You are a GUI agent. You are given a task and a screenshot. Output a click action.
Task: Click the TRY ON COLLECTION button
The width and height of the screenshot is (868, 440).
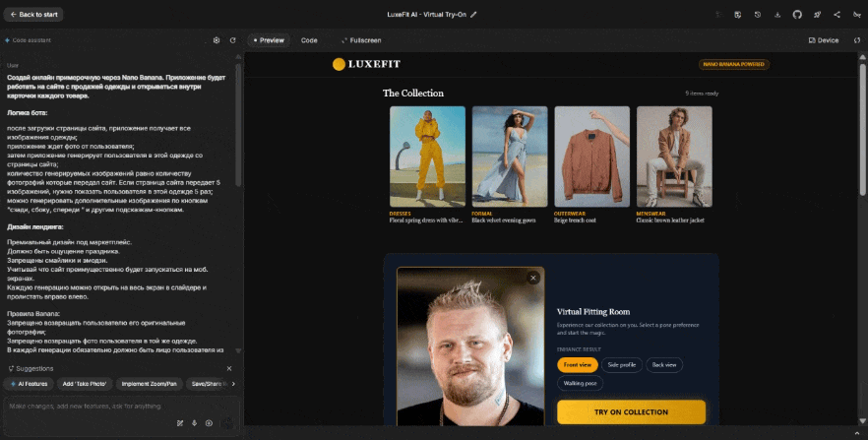tap(631, 411)
